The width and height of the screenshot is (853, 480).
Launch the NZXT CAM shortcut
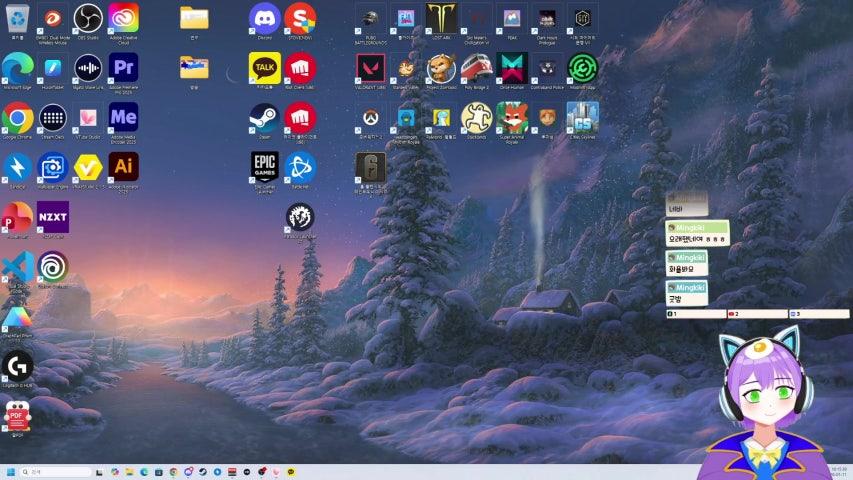tap(52, 216)
